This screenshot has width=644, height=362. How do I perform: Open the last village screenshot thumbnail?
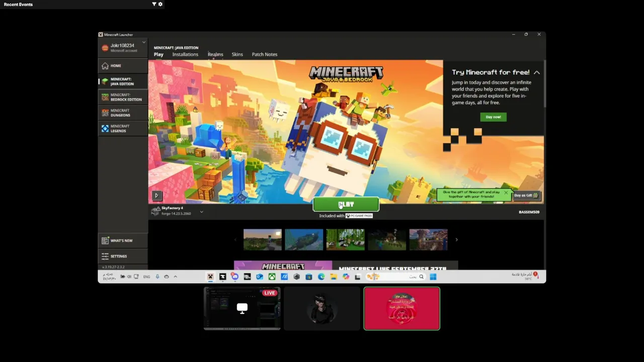tap(428, 240)
